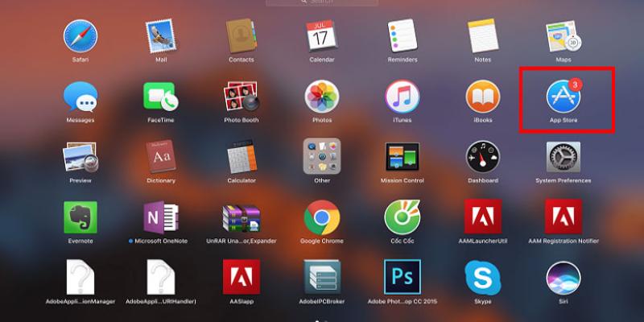Viewport: 644px width, 322px height.
Task: Open Mission Control
Action: click(x=402, y=157)
